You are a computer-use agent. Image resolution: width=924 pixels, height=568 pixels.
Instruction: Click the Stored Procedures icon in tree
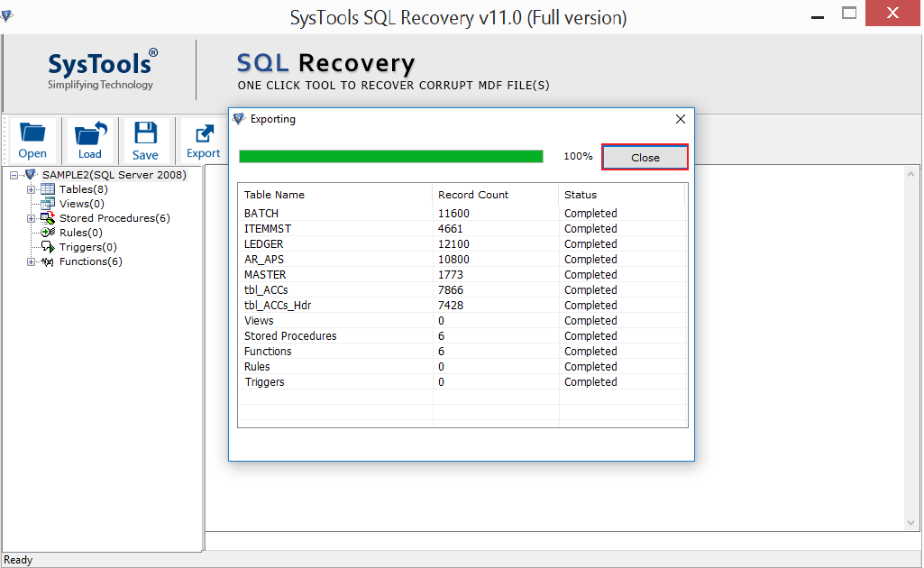48,218
